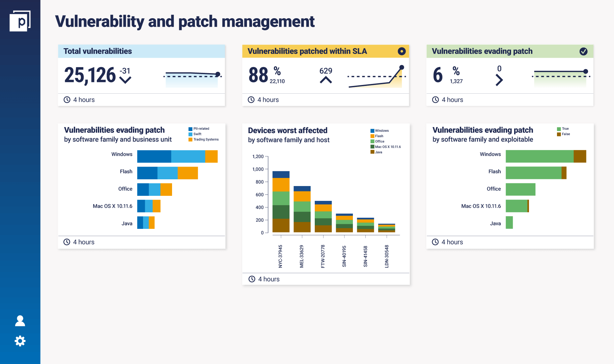Screen dimensions: 614x364
Task: Click the Trading Systems yellow legend swatch
Action: [190, 139]
